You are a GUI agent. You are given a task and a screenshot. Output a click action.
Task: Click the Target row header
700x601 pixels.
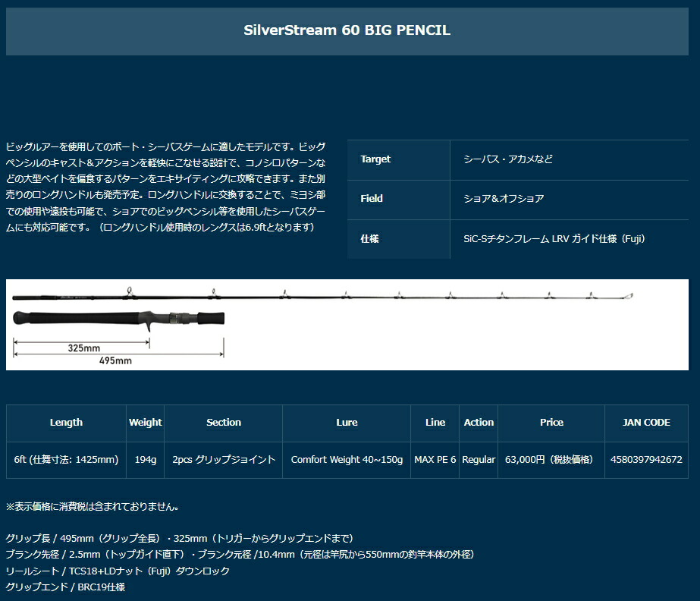tap(375, 159)
